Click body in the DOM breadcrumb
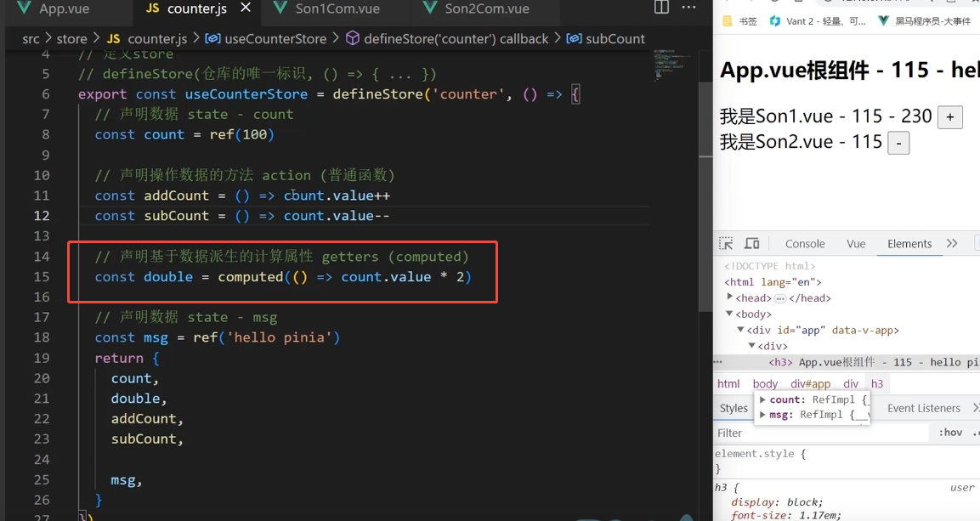 pyautogui.click(x=765, y=383)
